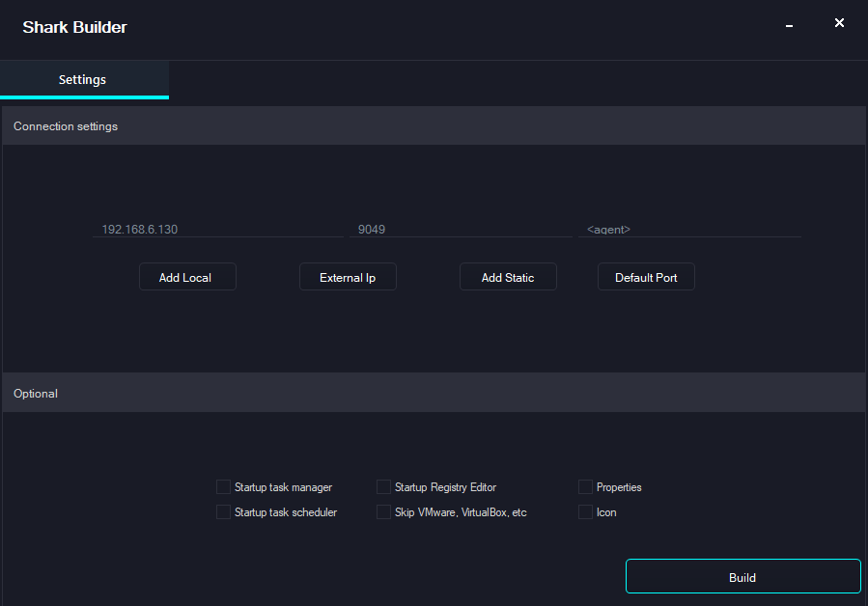
Task: Switch to the Settings tab
Action: (82, 79)
